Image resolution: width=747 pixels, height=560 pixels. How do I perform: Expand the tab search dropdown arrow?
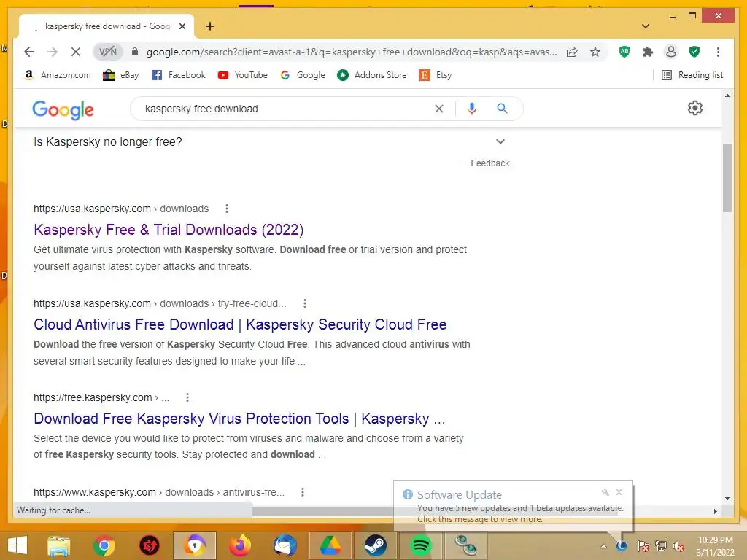point(646,26)
